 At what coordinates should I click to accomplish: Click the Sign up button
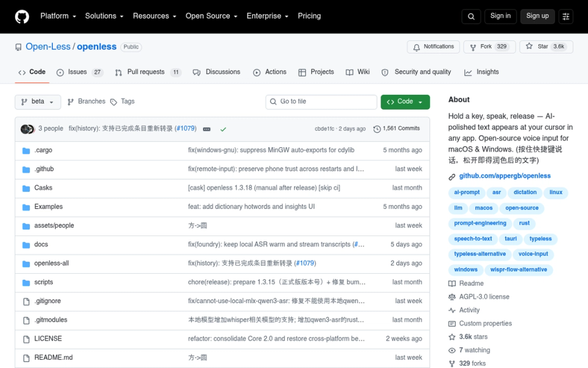(x=537, y=16)
